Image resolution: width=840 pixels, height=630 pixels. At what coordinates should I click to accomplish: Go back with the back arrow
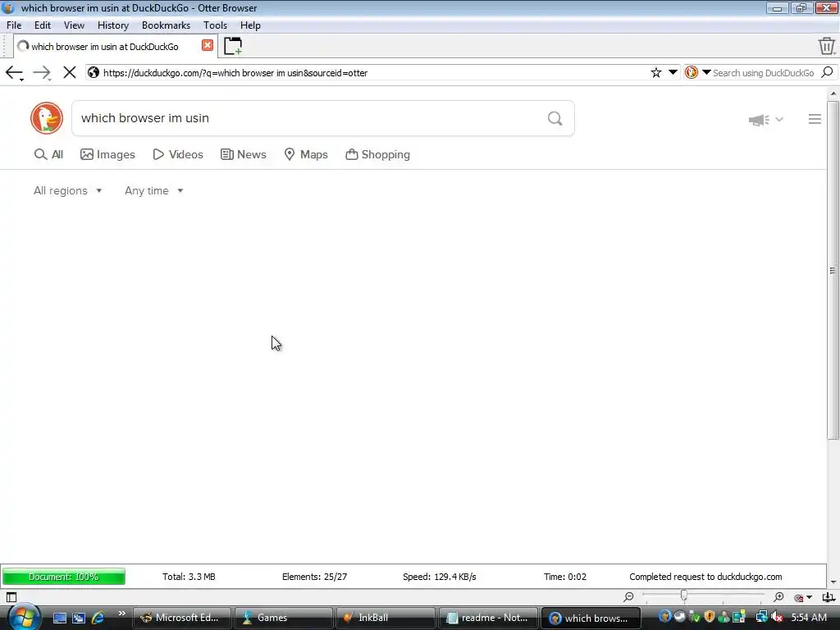coord(13,72)
